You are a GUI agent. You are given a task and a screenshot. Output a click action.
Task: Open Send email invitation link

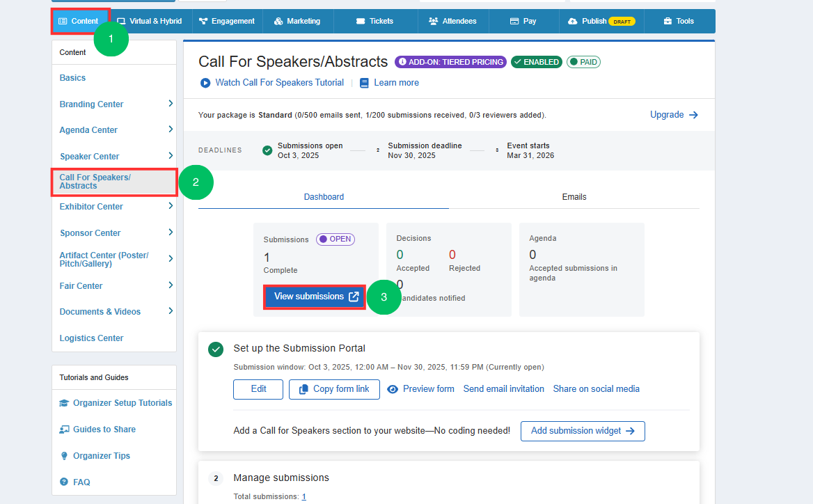pyautogui.click(x=503, y=389)
